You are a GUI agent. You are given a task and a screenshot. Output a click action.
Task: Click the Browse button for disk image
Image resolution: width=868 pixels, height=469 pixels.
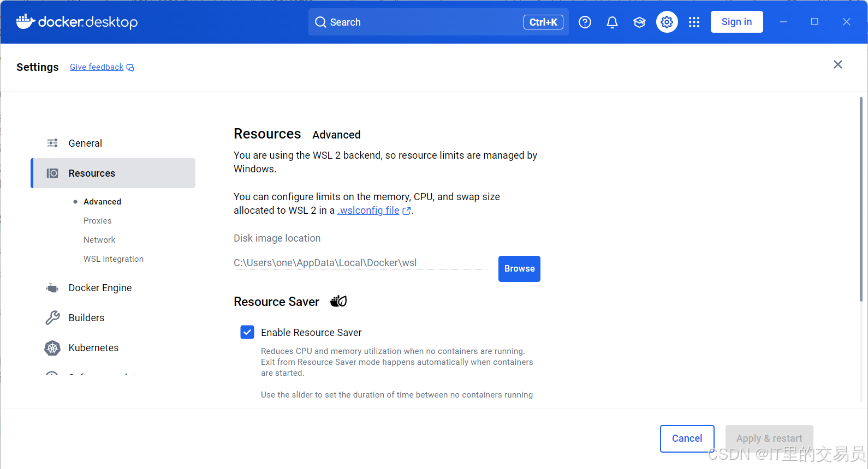point(519,269)
